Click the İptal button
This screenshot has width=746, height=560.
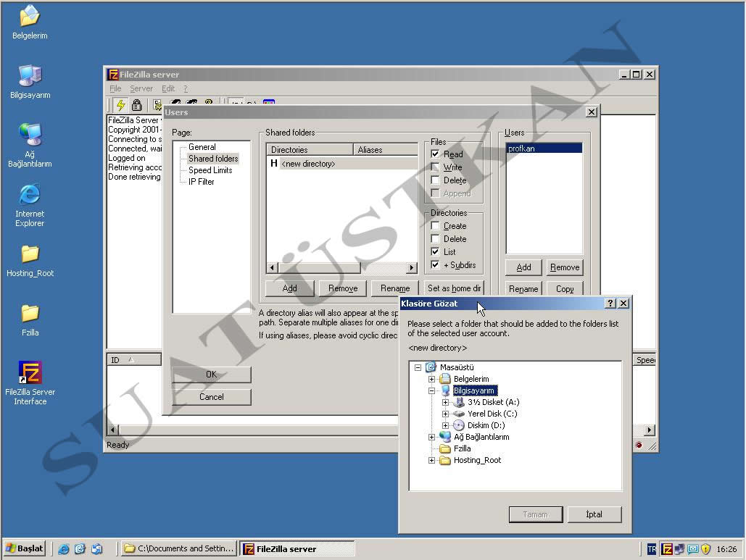(594, 514)
